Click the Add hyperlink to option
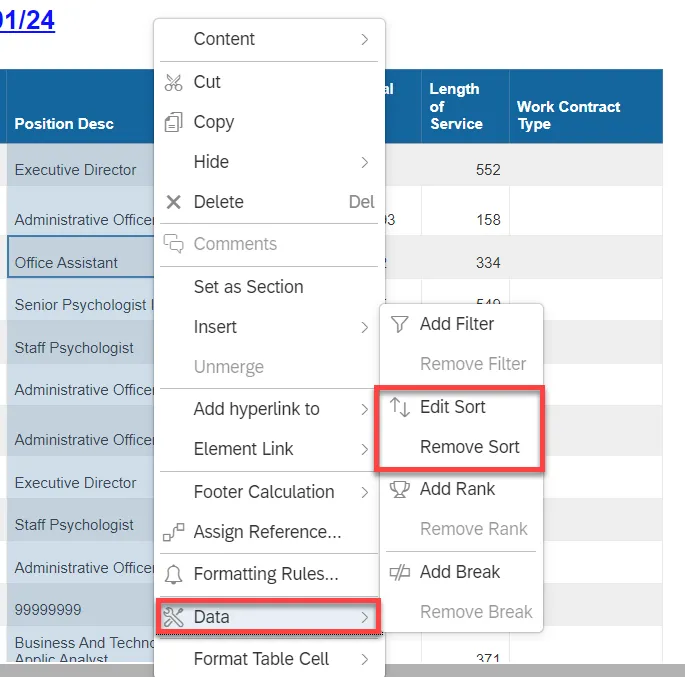Viewport: 685px width, 677px height. pos(257,409)
